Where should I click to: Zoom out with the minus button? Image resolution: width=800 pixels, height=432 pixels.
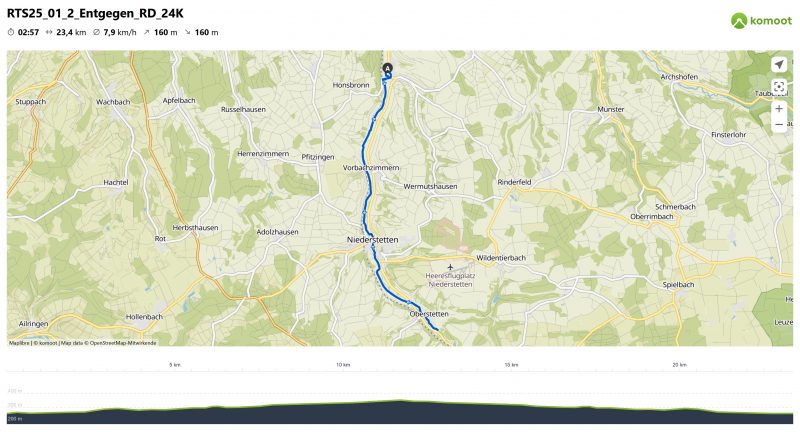pyautogui.click(x=779, y=124)
